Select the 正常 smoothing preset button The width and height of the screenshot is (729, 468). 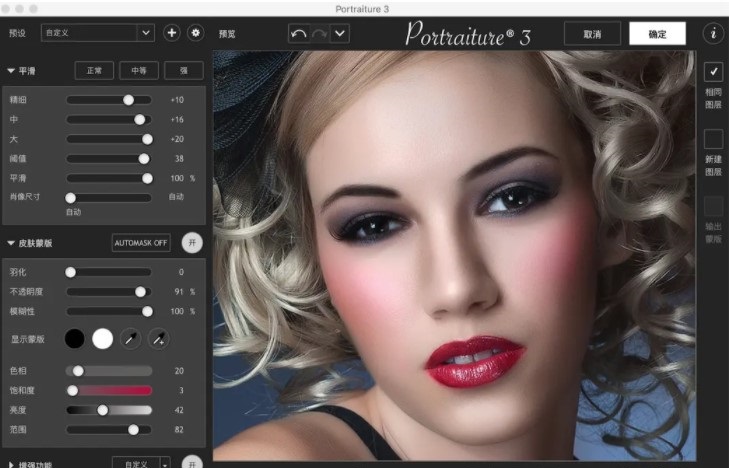tap(94, 71)
